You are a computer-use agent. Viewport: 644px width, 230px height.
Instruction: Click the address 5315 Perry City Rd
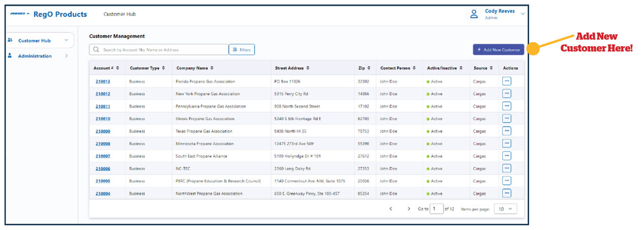pos(291,94)
